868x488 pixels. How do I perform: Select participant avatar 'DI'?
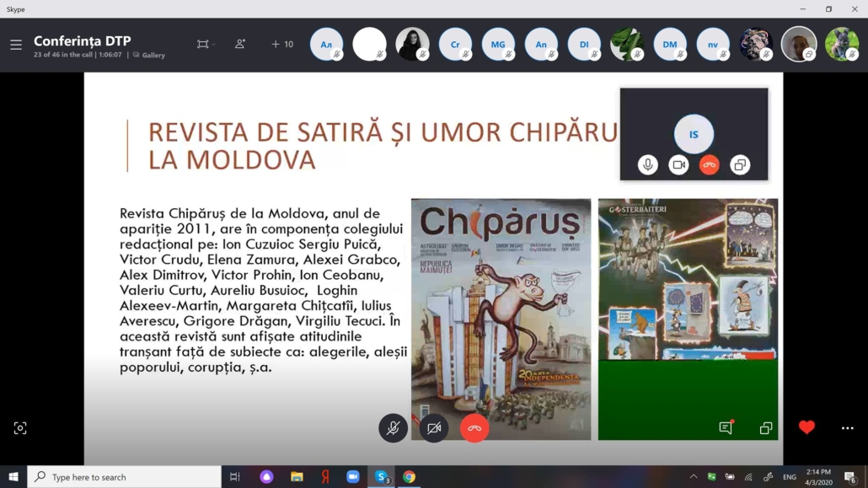click(x=584, y=45)
